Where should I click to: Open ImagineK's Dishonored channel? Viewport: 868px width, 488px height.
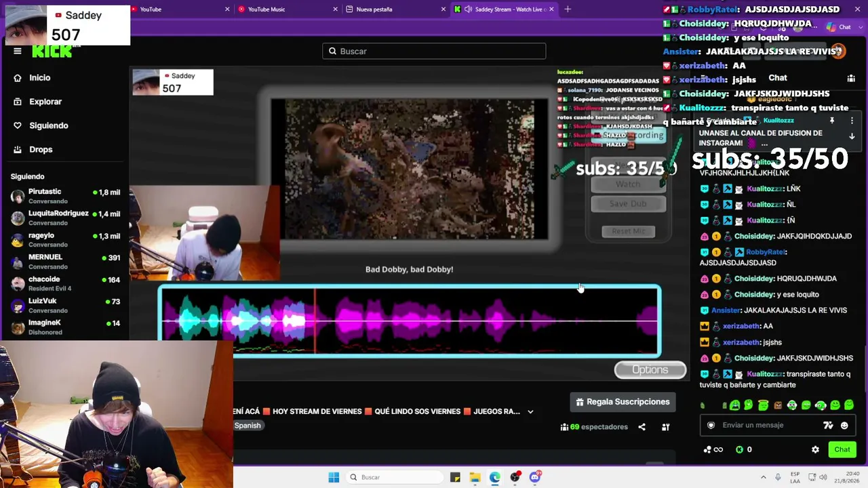tap(65, 327)
